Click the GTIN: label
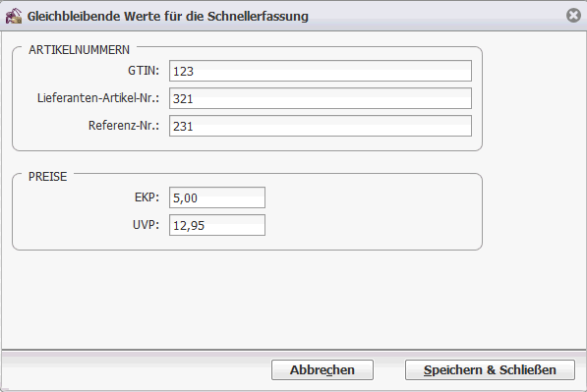Image resolution: width=587 pixels, height=392 pixels. coord(144,71)
